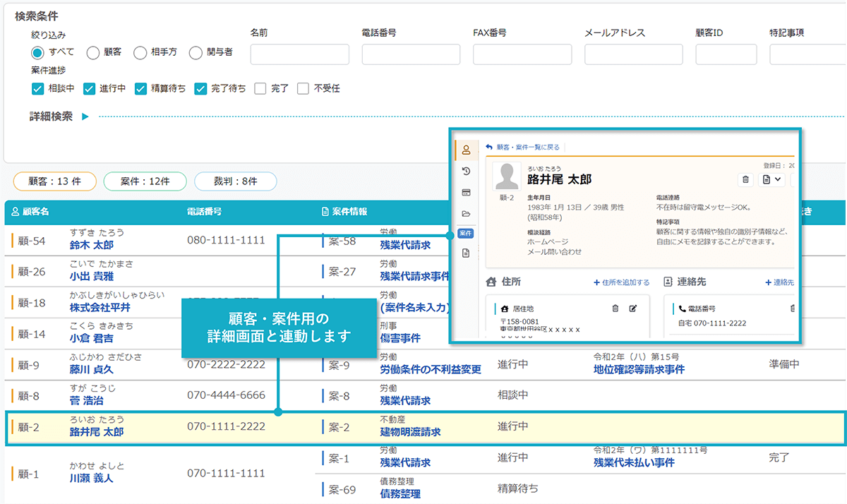Click the 精算待ち status in row 案-69

point(517,488)
